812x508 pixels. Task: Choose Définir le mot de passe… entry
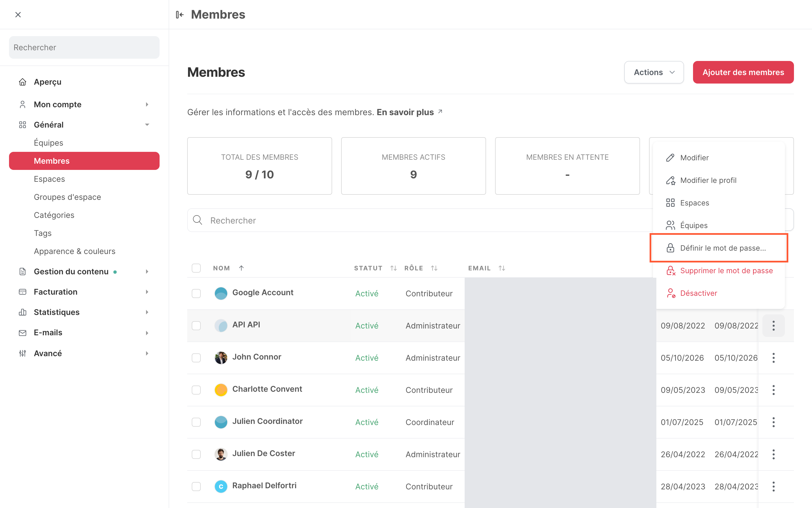(x=719, y=248)
